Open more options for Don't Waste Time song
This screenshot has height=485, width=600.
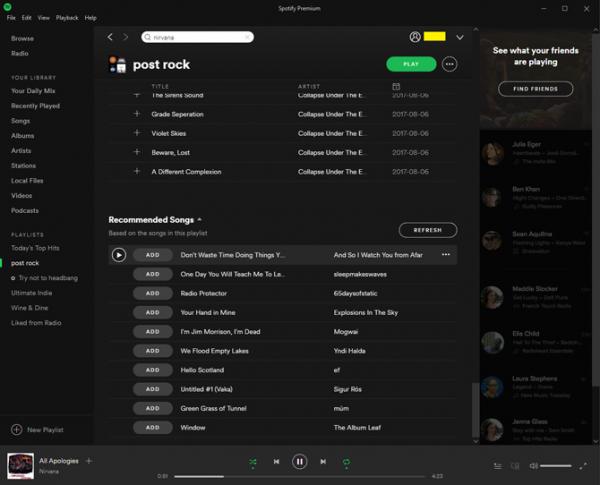(x=446, y=255)
